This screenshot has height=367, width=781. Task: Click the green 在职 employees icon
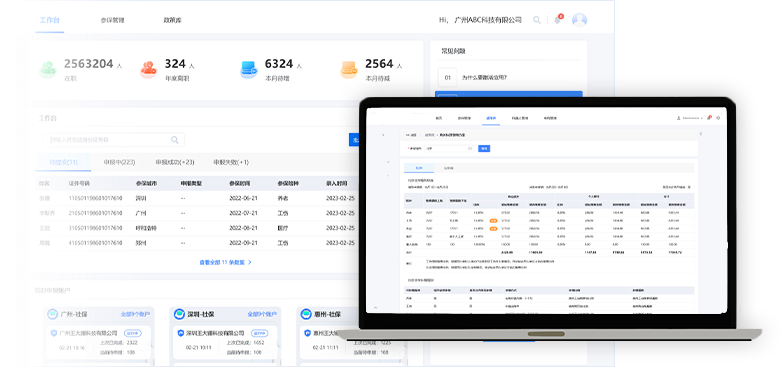(x=48, y=70)
